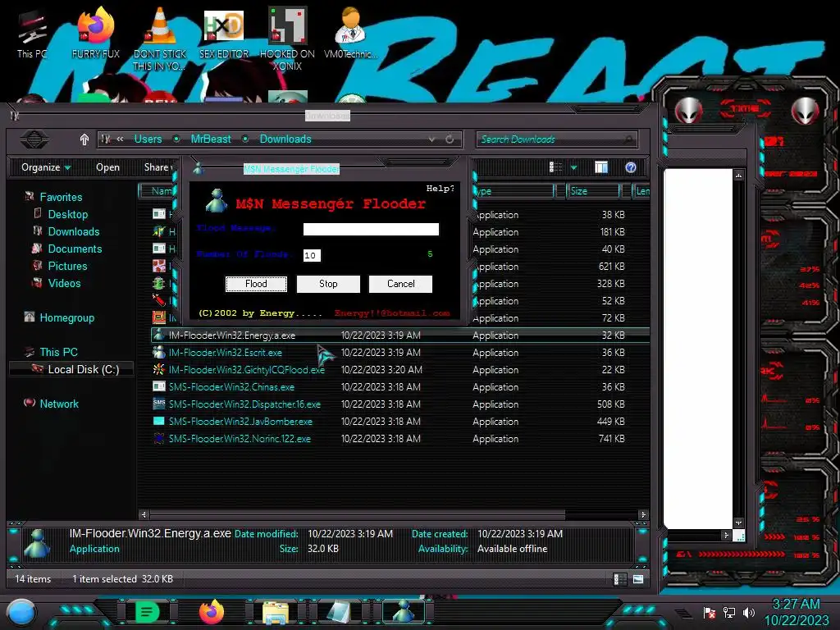Open the view options dropdown arrow

(x=573, y=167)
